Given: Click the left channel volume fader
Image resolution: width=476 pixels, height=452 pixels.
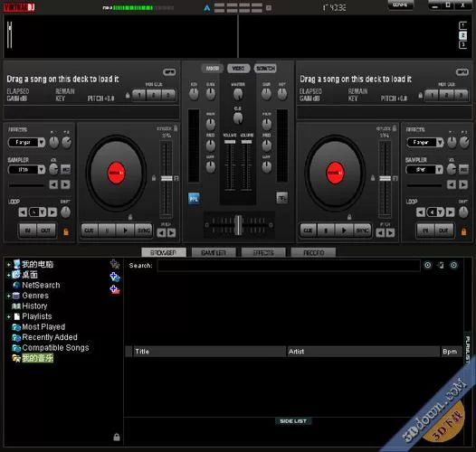Looking at the screenshot, I should pyautogui.click(x=230, y=142).
